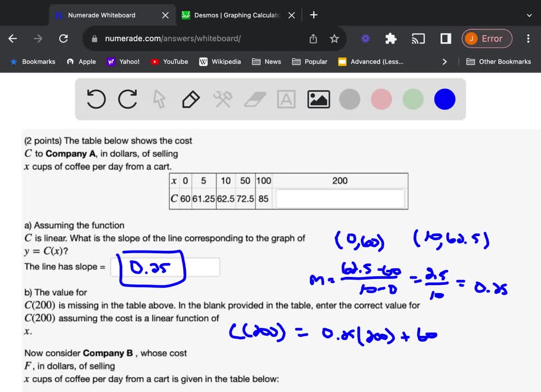Open the Chrome three-dot menu

pyautogui.click(x=528, y=38)
